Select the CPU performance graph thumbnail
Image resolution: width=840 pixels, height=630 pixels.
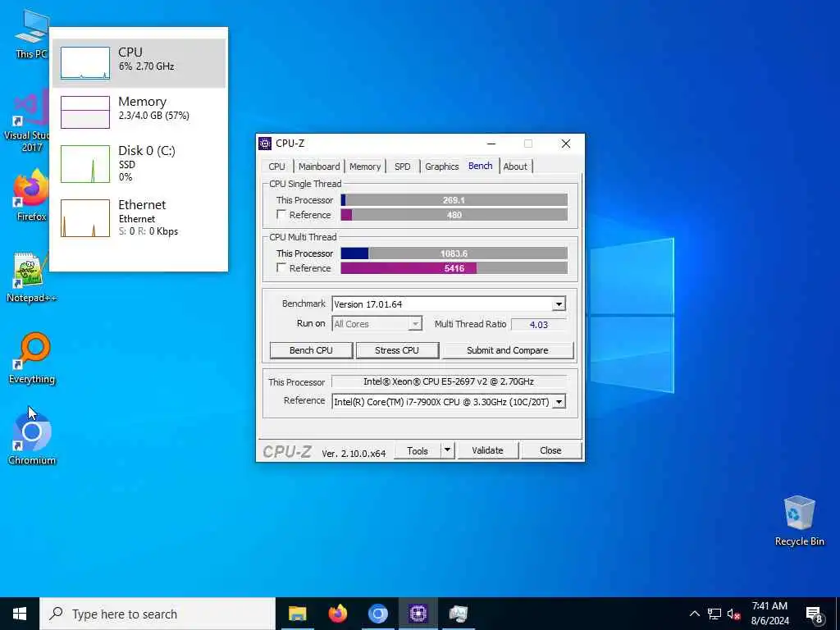pos(85,62)
